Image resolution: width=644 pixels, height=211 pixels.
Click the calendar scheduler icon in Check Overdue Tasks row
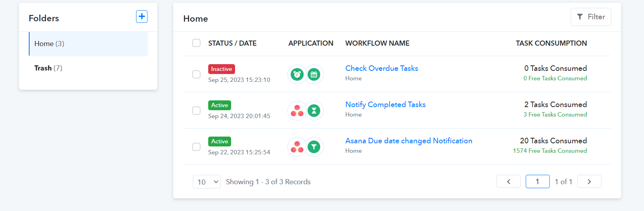(314, 74)
